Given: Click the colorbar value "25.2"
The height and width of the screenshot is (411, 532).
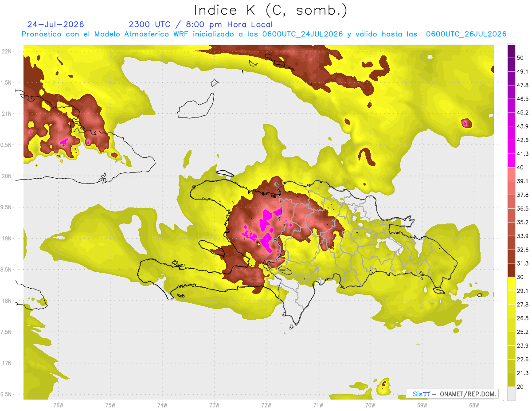Looking at the screenshot, I should point(523,332).
